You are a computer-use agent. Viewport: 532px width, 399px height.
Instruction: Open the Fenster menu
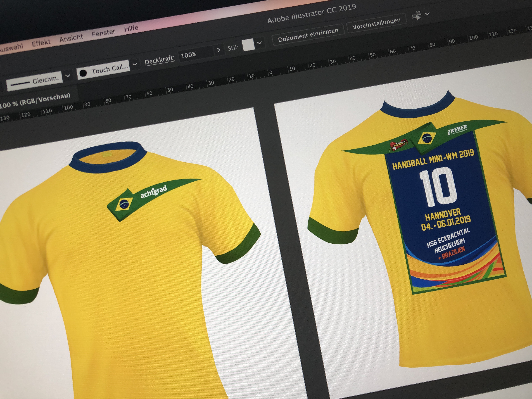103,33
